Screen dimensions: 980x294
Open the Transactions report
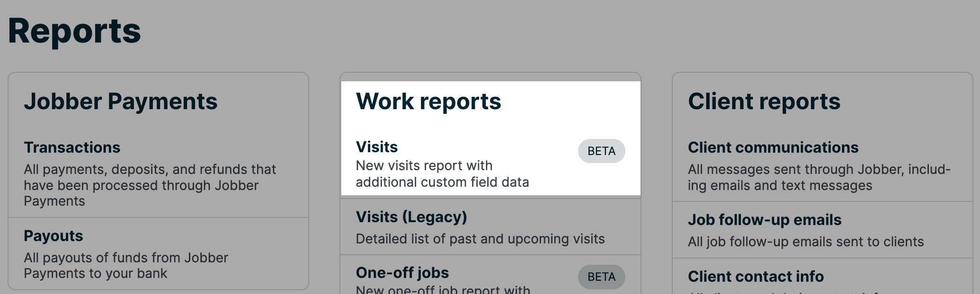click(72, 147)
